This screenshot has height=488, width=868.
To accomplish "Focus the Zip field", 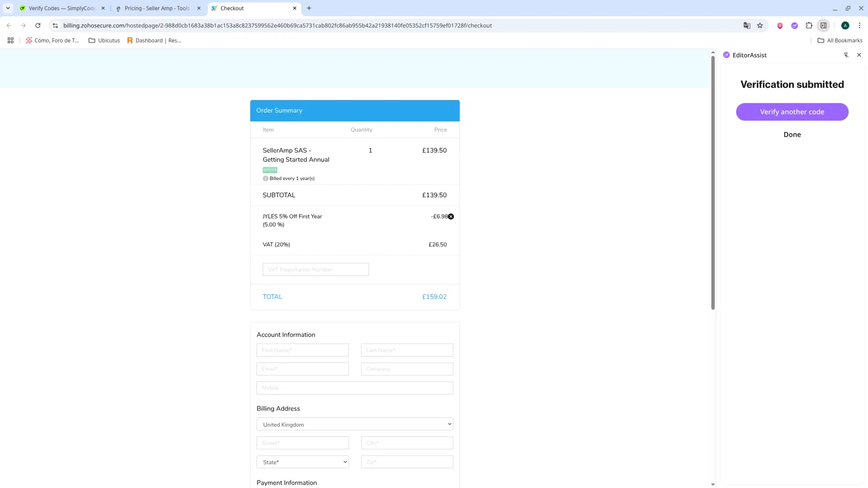I will [x=407, y=462].
